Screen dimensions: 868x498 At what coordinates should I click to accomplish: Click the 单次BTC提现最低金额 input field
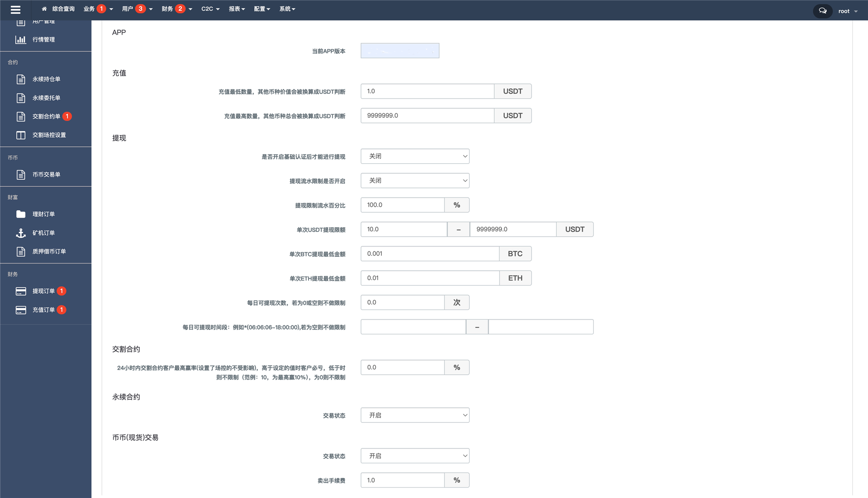[x=430, y=254]
